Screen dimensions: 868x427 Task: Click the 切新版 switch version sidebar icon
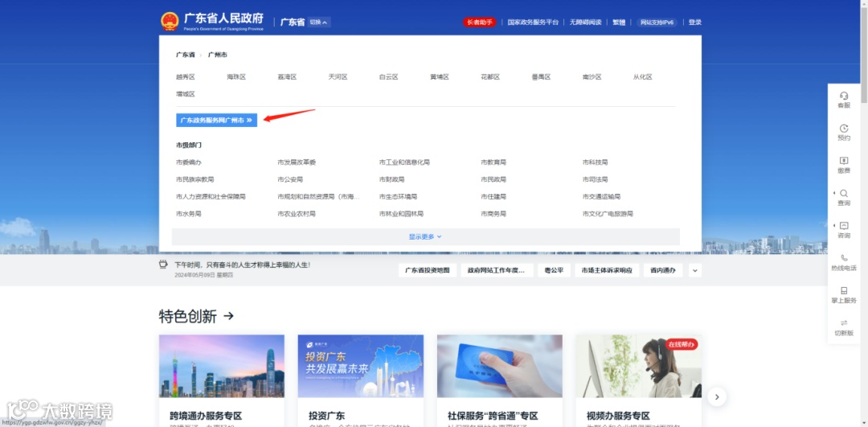coord(844,328)
